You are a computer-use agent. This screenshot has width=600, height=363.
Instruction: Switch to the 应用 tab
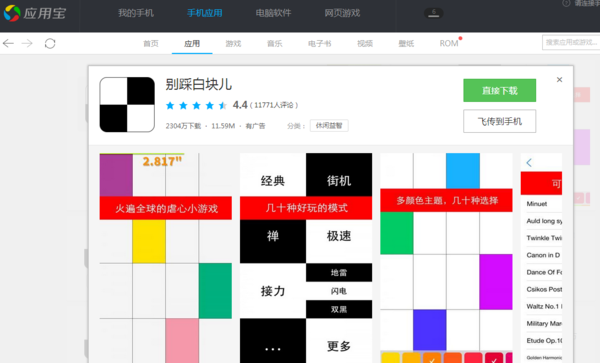point(192,44)
